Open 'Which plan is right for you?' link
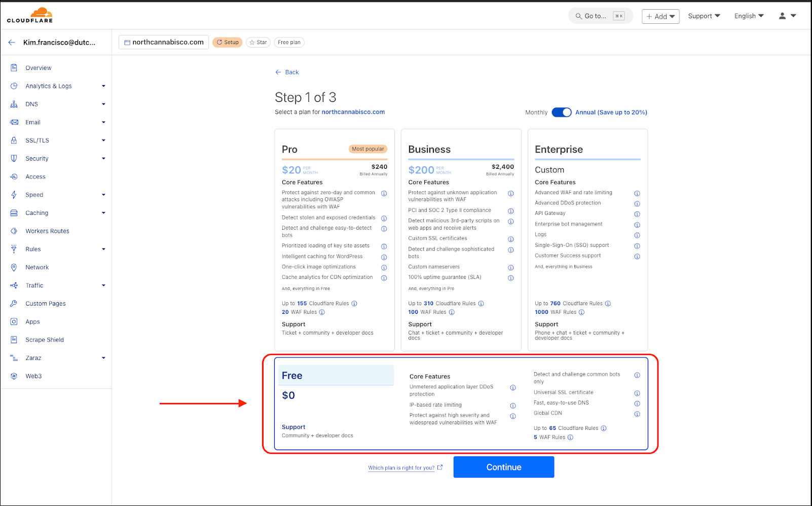This screenshot has width=812, height=506. pyautogui.click(x=401, y=468)
